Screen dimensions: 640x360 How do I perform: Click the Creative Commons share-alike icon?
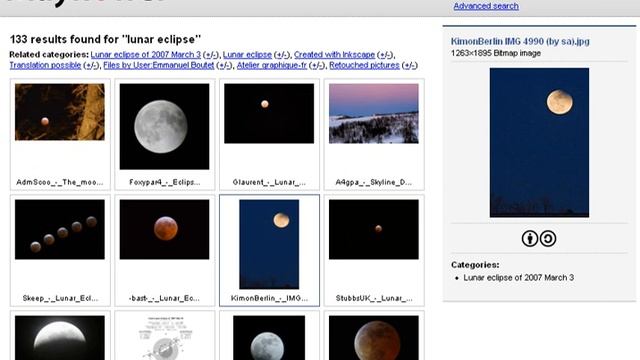point(548,238)
